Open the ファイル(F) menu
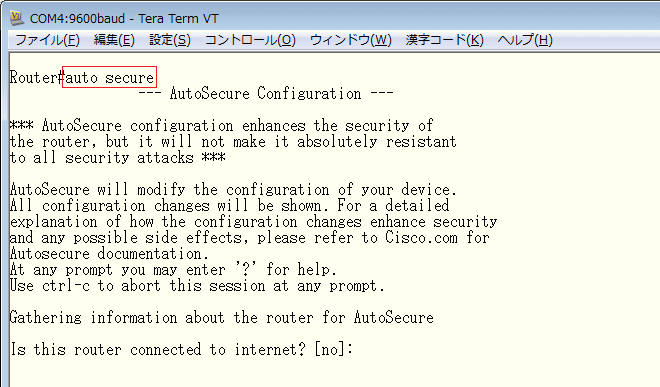660x387 pixels. coord(47,40)
